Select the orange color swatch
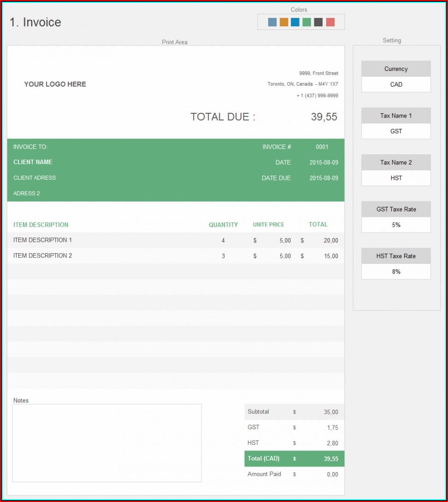The height and width of the screenshot is (502, 448). click(284, 22)
